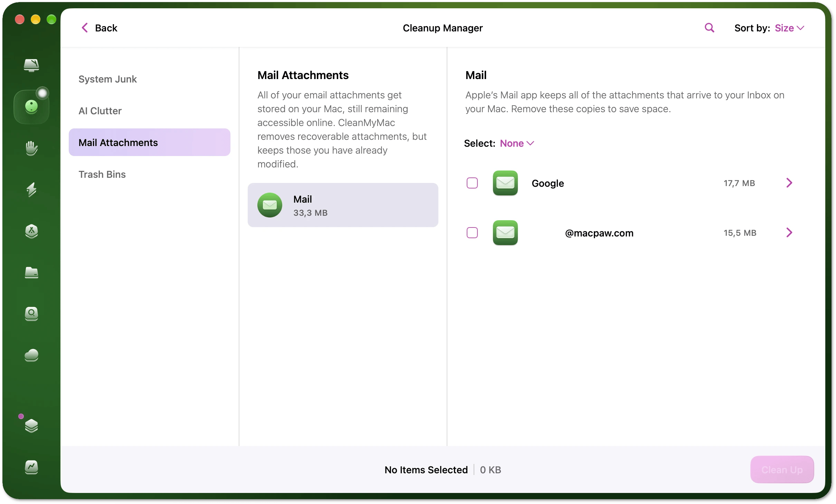Open the Protection hand icon in sidebar

click(31, 148)
